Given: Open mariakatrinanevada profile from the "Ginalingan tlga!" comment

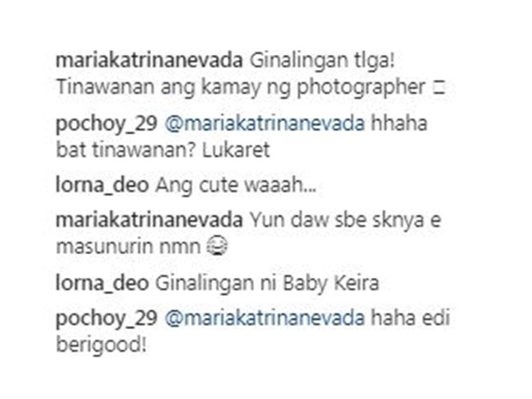Looking at the screenshot, I should click(x=149, y=61).
